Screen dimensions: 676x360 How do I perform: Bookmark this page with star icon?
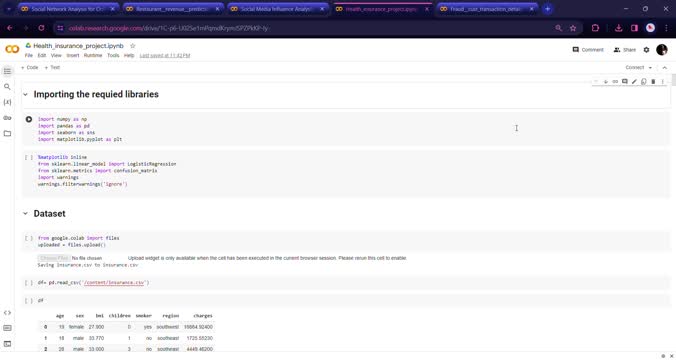[x=573, y=28]
